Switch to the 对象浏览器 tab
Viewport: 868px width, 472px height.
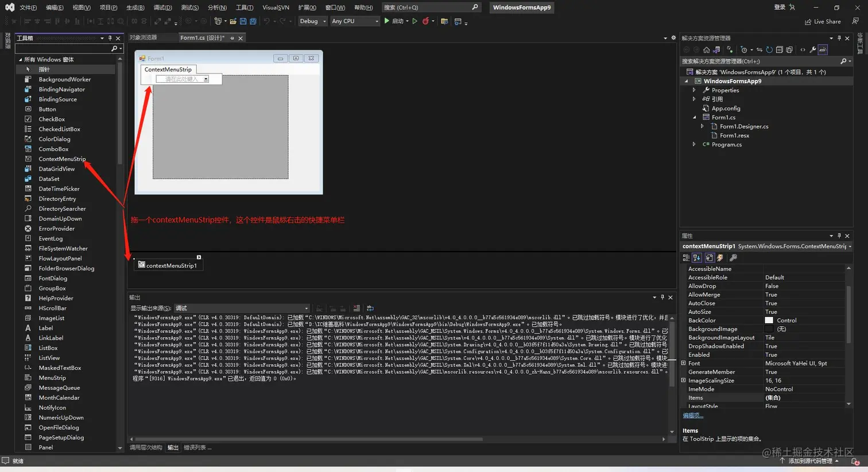[x=143, y=37]
